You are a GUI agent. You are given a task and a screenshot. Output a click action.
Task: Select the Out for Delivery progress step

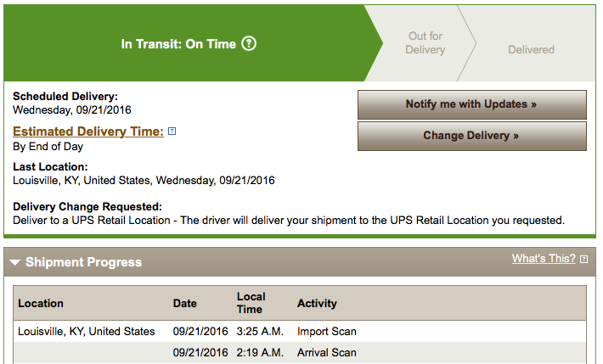(425, 43)
